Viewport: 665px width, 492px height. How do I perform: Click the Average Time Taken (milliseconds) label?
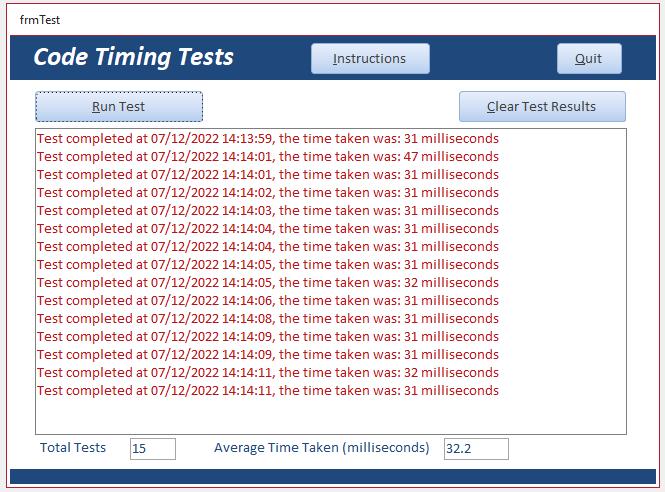(321, 448)
